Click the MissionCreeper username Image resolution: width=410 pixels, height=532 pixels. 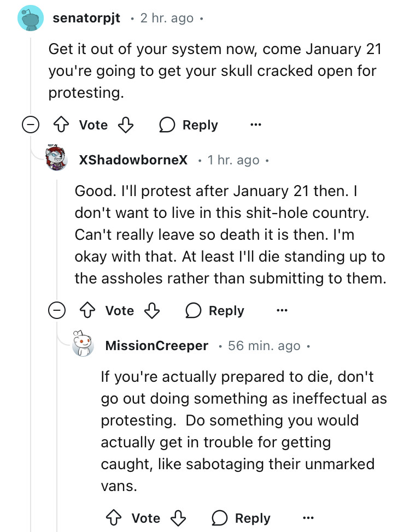(x=156, y=346)
